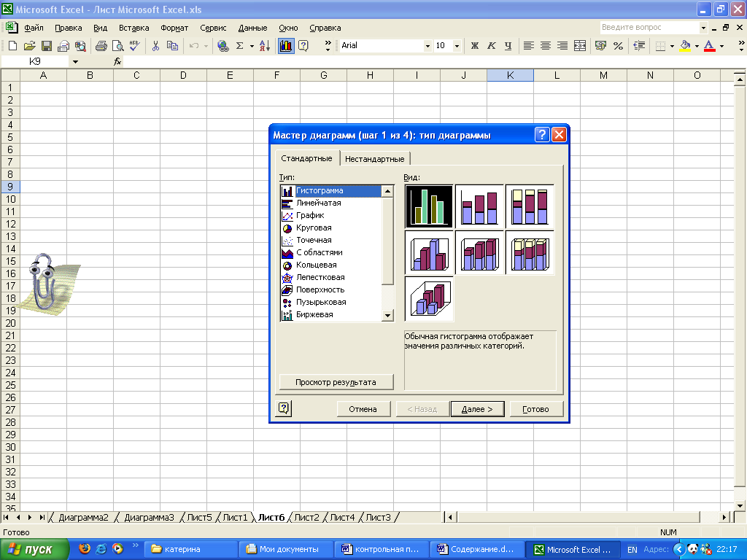Align text left icon
This screenshot has height=560, width=747.
coord(529,46)
